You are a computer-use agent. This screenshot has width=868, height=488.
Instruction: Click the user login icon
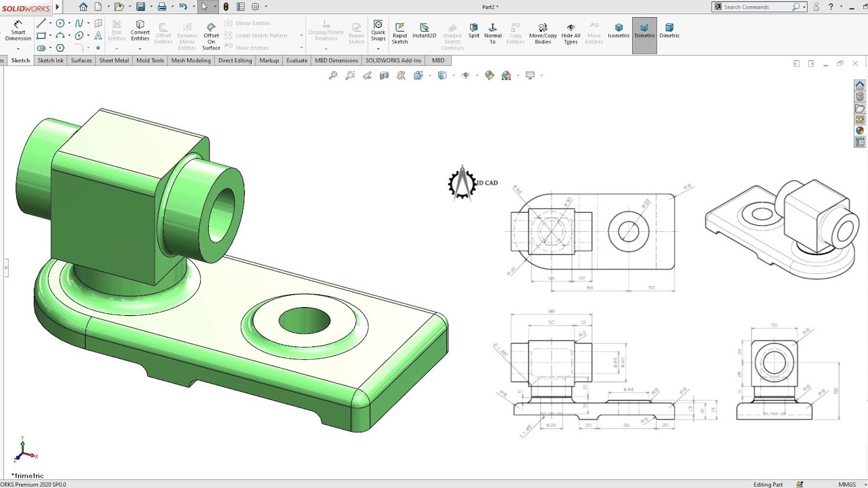[816, 7]
